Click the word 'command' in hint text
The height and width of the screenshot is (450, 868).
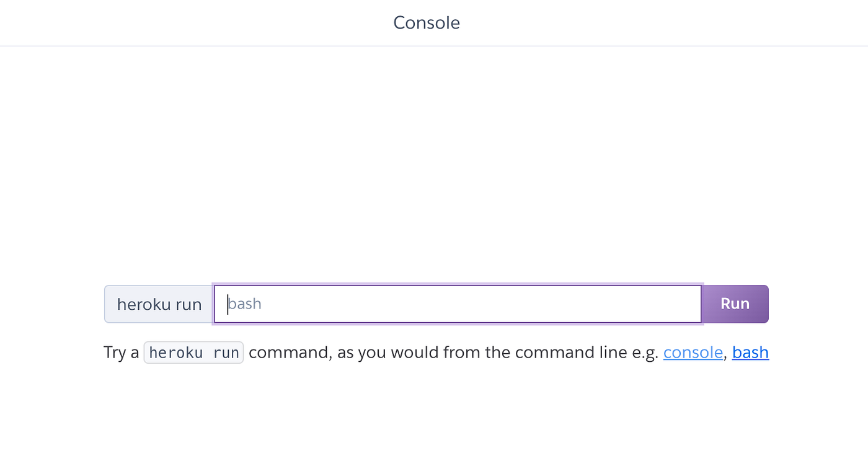click(287, 353)
